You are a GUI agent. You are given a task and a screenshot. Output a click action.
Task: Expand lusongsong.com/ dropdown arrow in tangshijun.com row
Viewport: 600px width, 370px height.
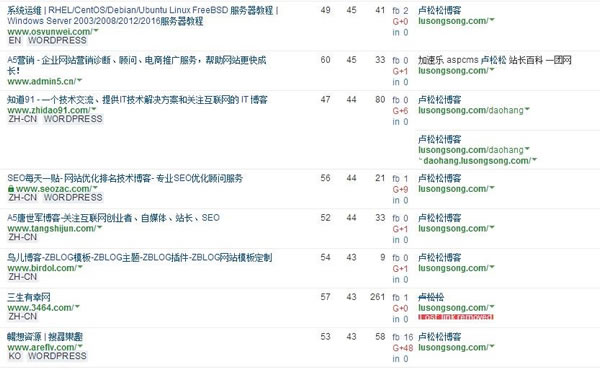492,228
